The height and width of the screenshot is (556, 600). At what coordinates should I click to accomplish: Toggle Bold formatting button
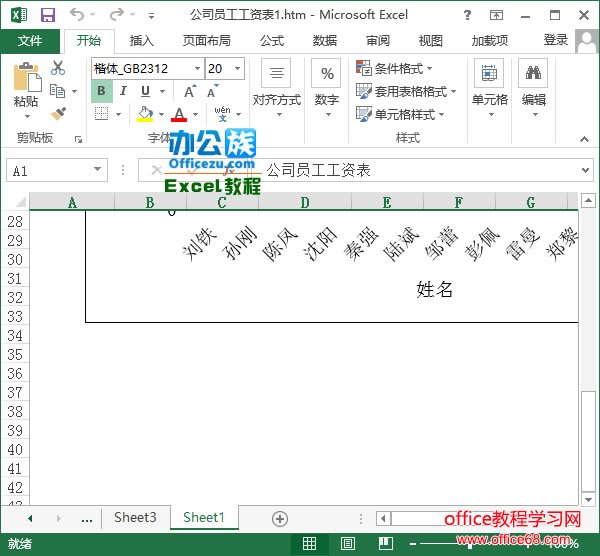point(101,91)
